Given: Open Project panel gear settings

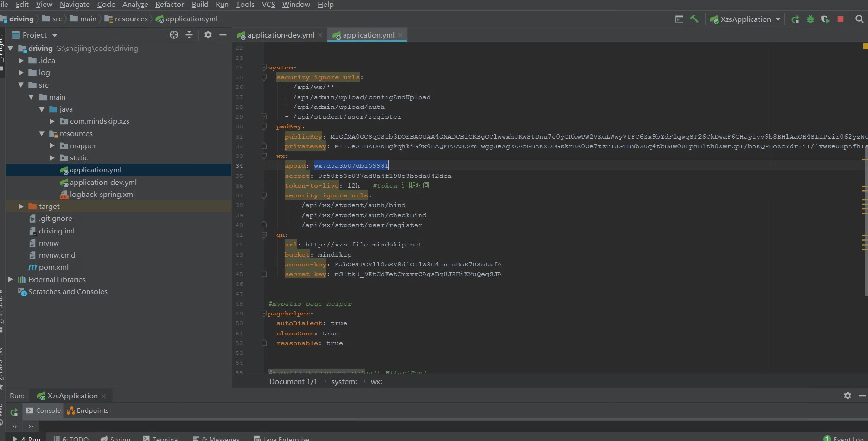Looking at the screenshot, I should click(208, 35).
